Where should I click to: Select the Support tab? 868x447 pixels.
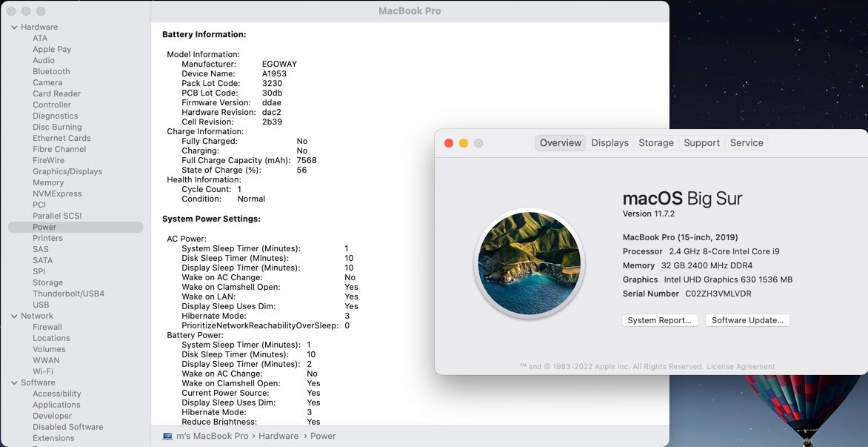[701, 143]
